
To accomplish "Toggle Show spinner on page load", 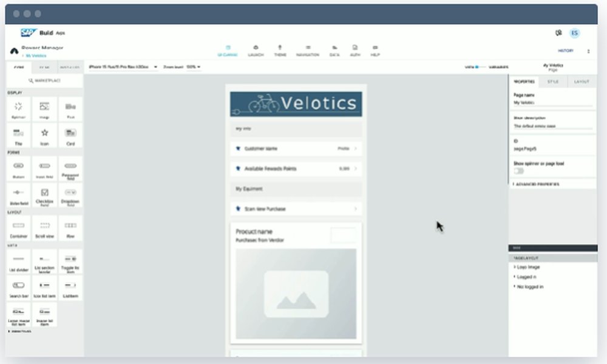I will 519,171.
